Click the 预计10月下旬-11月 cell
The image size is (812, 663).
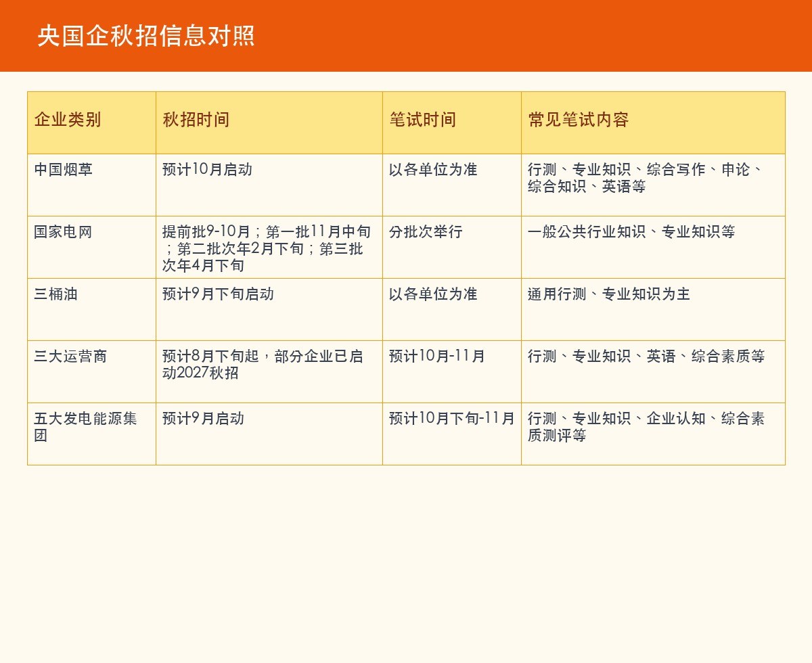pos(452,434)
